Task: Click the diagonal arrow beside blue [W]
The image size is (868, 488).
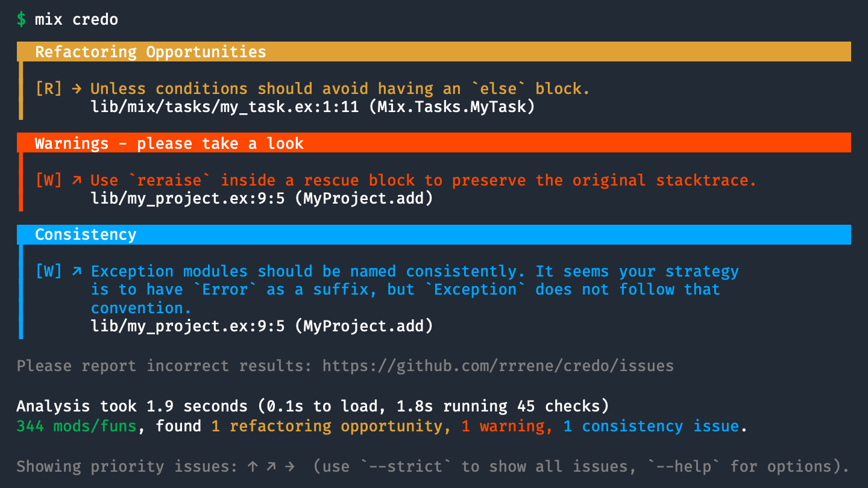Action: click(77, 271)
